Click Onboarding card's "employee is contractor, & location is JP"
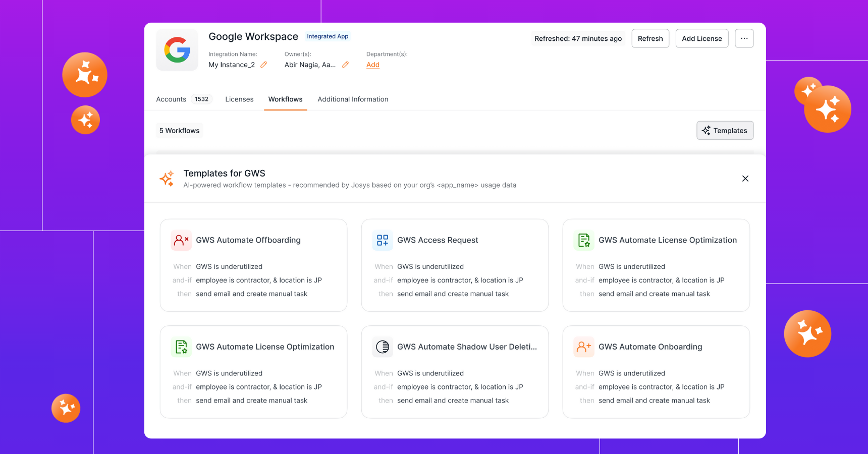The image size is (868, 454). click(661, 387)
